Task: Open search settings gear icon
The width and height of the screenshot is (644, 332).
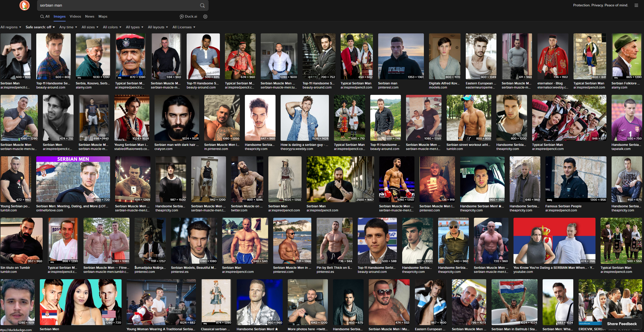Action: (205, 17)
